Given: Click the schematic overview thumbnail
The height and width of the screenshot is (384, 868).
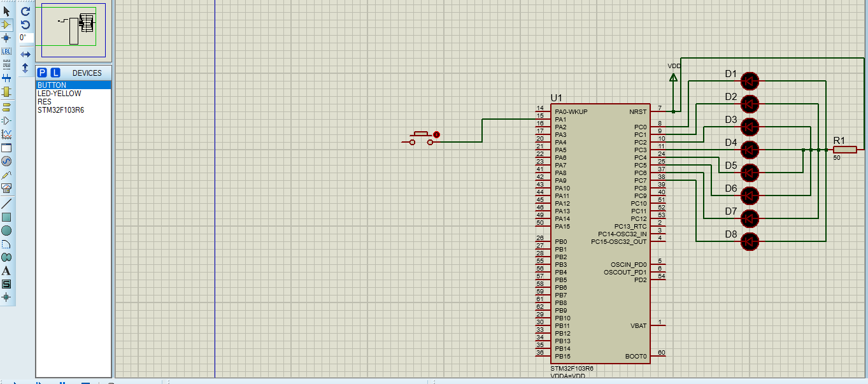Looking at the screenshot, I should [73, 31].
